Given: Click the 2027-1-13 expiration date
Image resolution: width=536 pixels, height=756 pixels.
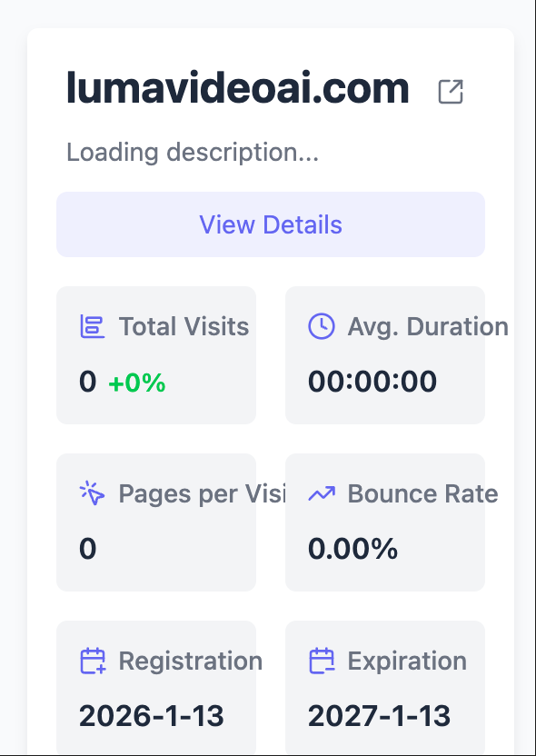Looking at the screenshot, I should pyautogui.click(x=380, y=716).
